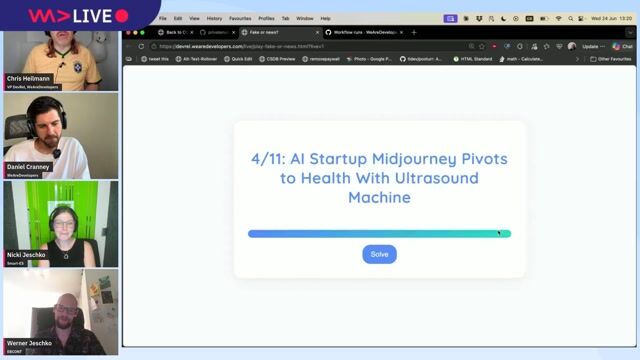The image size is (640, 360).
Task: Close the Workflow runs tab
Action: pos(401,32)
